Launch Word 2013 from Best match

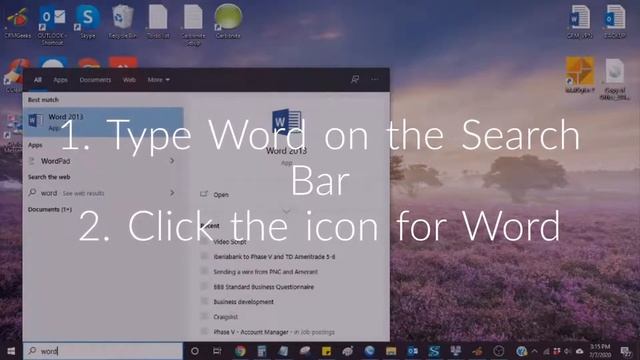(103, 122)
